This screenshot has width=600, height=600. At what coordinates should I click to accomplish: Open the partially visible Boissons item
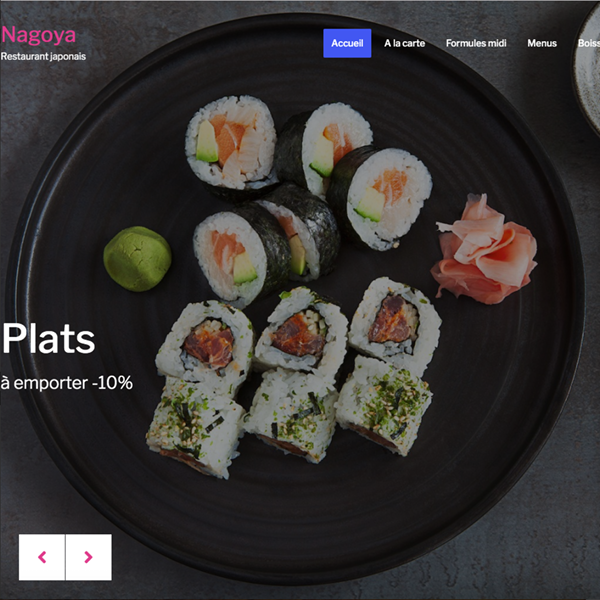pos(589,43)
